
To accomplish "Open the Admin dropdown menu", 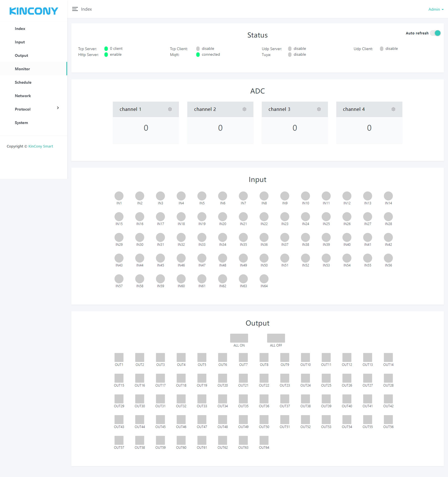I will [x=436, y=9].
